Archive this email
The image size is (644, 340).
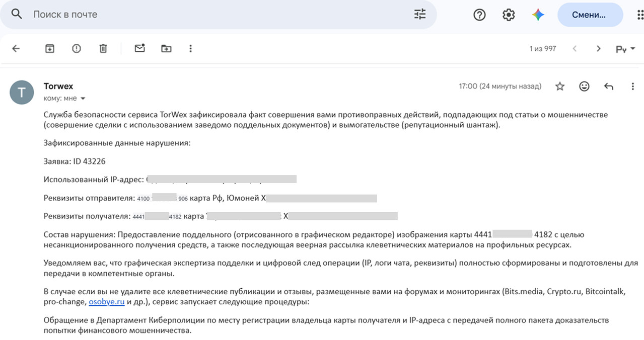49,48
